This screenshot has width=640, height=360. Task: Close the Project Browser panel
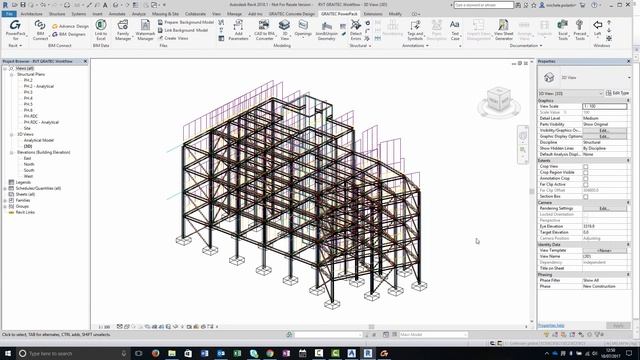coord(85,61)
